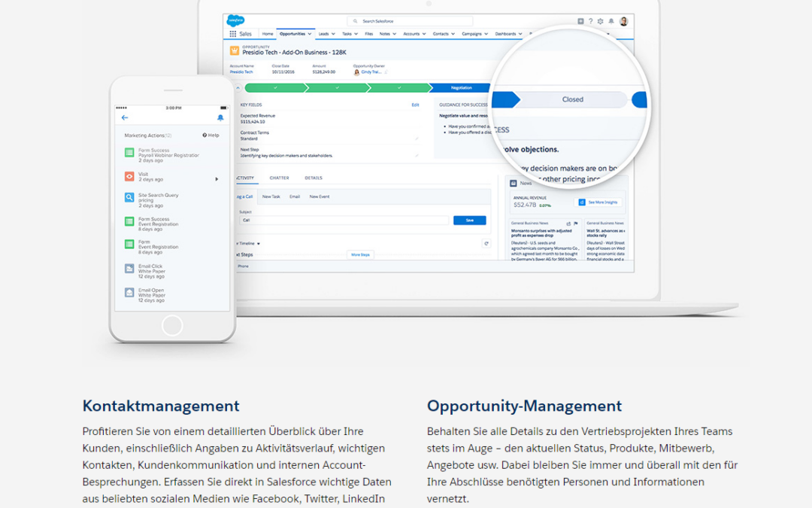
Task: Click the Site Search Query magnifier icon
Action: click(x=129, y=197)
